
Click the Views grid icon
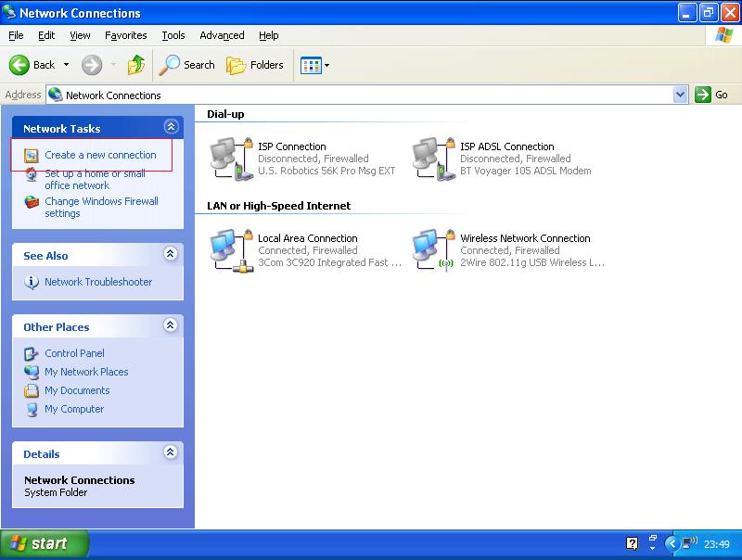point(311,65)
